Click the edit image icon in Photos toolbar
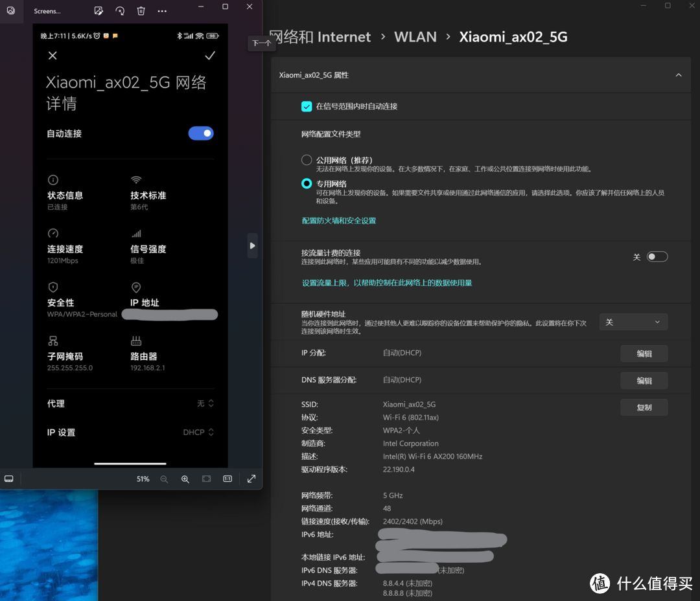Image resolution: width=700 pixels, height=601 pixels. [x=99, y=11]
